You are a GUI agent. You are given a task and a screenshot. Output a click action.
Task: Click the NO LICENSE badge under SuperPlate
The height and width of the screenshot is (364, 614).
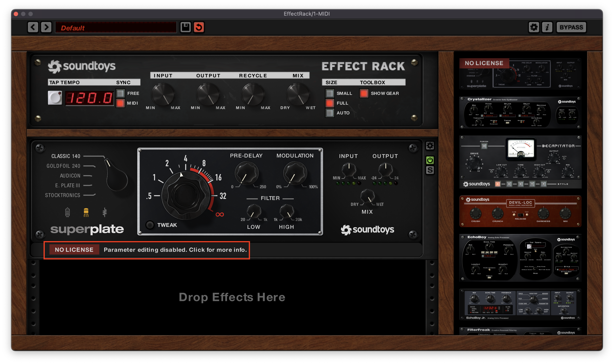[74, 250]
